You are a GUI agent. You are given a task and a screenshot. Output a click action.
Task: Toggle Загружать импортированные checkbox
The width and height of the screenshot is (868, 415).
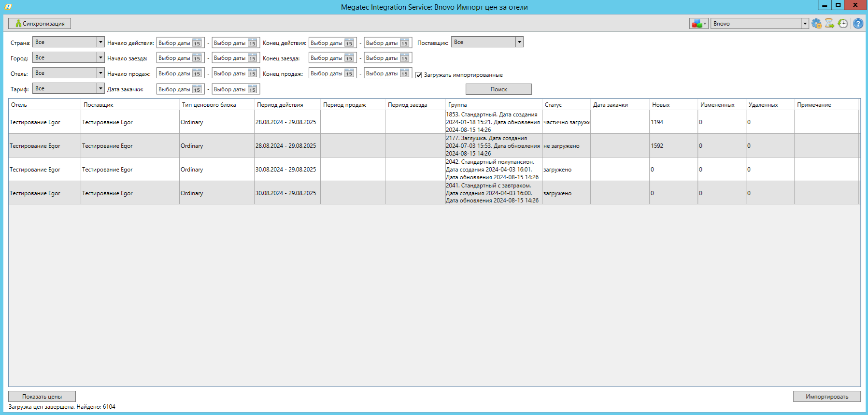[419, 75]
